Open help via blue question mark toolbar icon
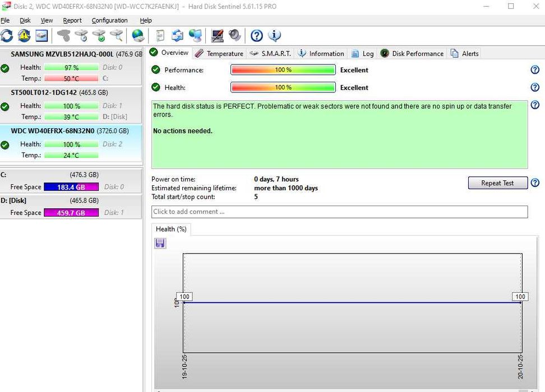This screenshot has height=392, width=545. [x=257, y=36]
